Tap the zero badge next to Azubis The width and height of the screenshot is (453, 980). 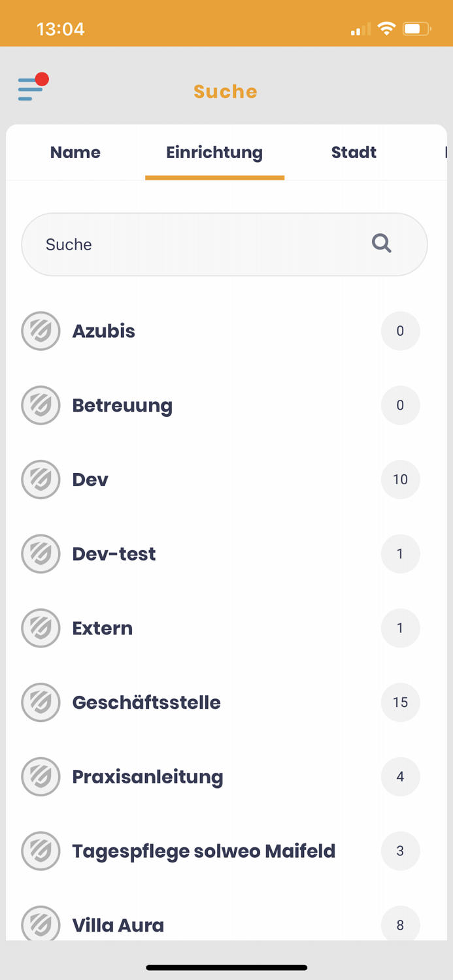(400, 331)
